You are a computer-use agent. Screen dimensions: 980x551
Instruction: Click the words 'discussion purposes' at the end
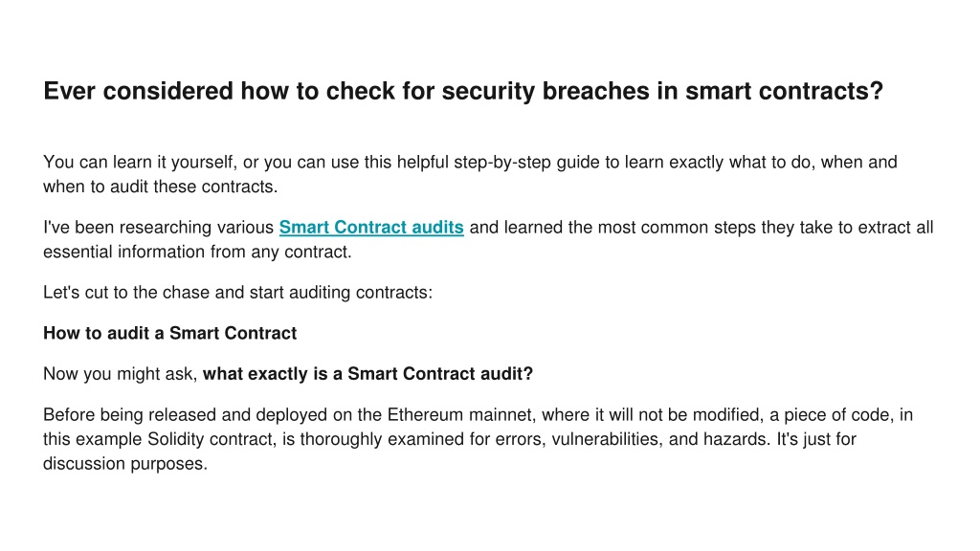click(125, 464)
